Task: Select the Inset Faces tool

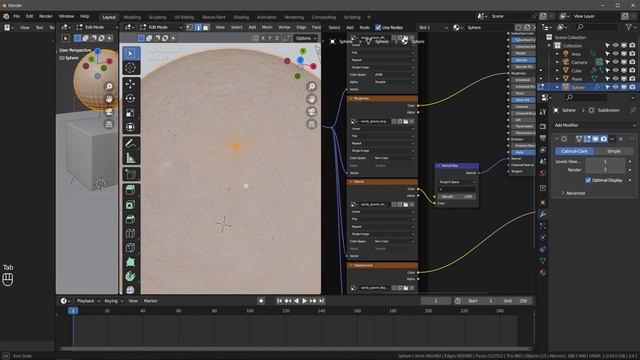Action: click(x=131, y=205)
